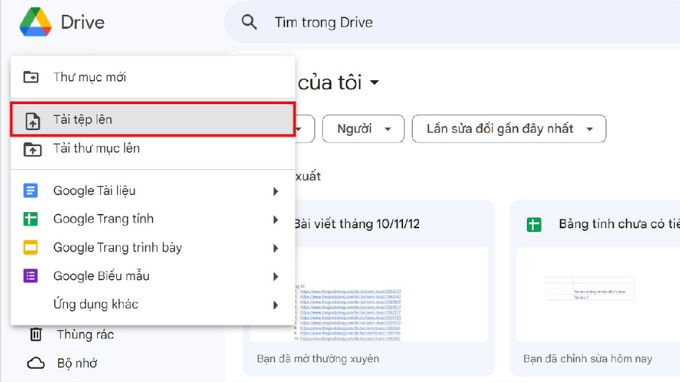Screen dimensions: 680x382
Task: Select Google Biểu mẫu menu item
Action: [x=153, y=276]
